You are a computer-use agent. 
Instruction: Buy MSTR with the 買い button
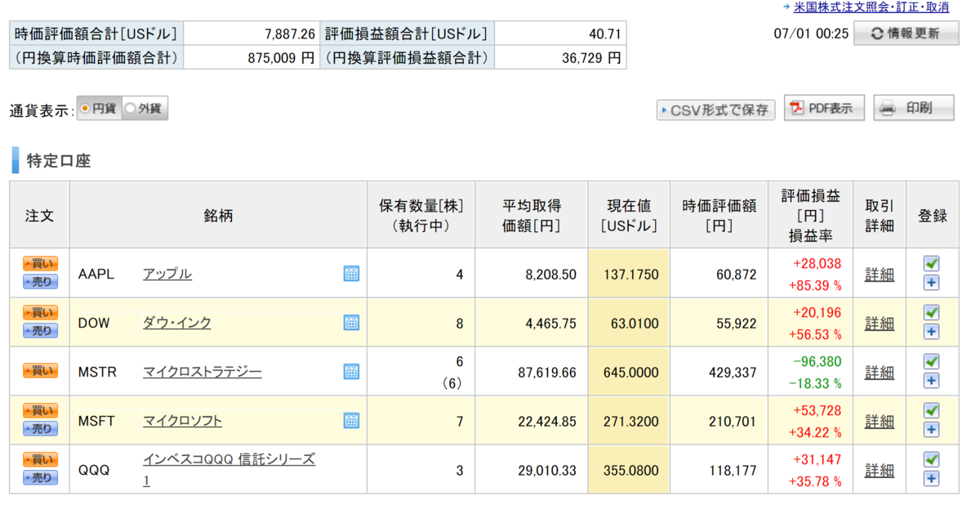point(40,371)
